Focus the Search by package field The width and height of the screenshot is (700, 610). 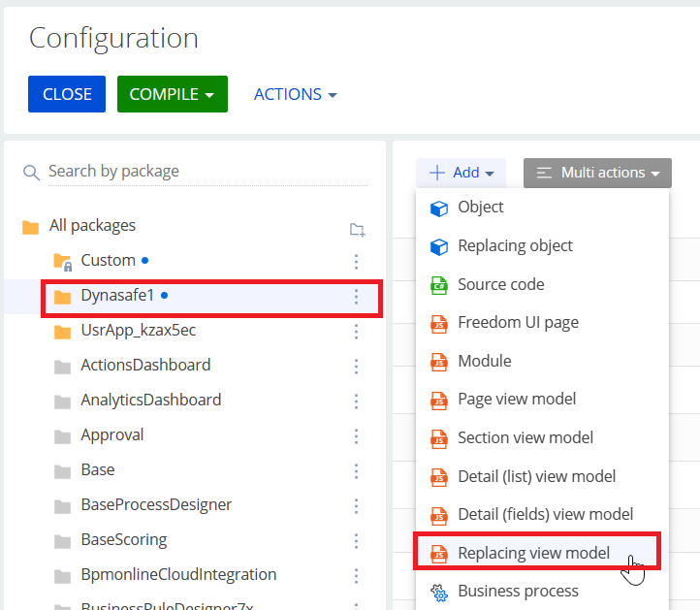tap(206, 171)
